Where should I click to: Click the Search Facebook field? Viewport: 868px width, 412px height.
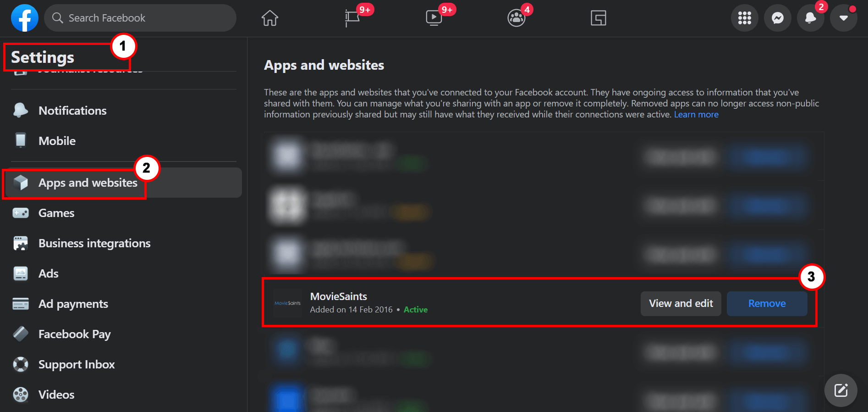[140, 18]
